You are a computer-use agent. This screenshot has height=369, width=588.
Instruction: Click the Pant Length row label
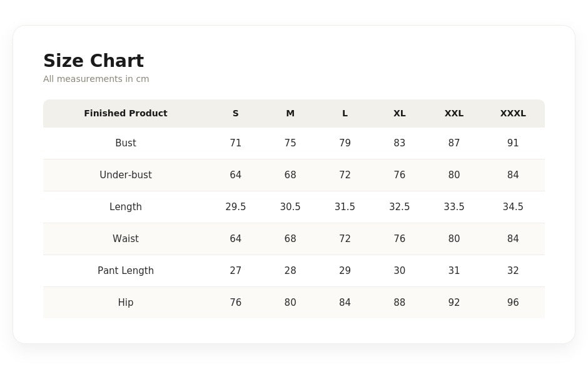coord(126,270)
